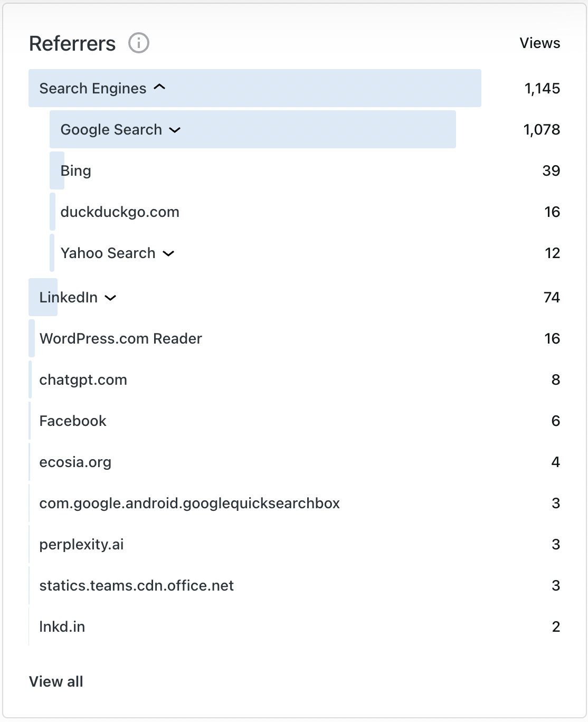The width and height of the screenshot is (588, 722).
Task: Click the Views column header
Action: click(539, 43)
